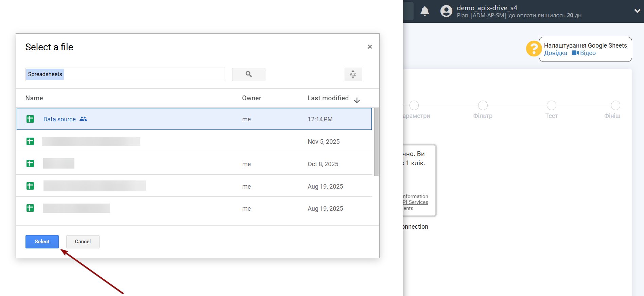644x296 pixels.
Task: Open the Довідка help link
Action: 556,53
